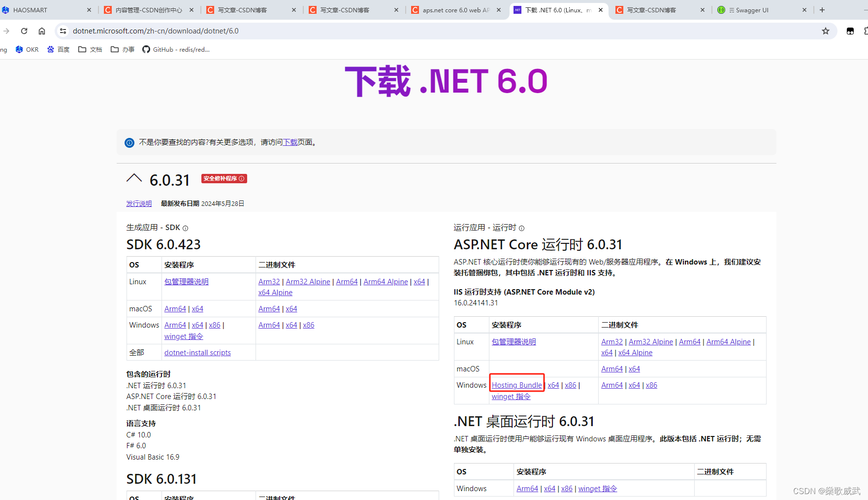Download SDK macOS x64 binary
The image size is (868, 500).
tap(291, 309)
